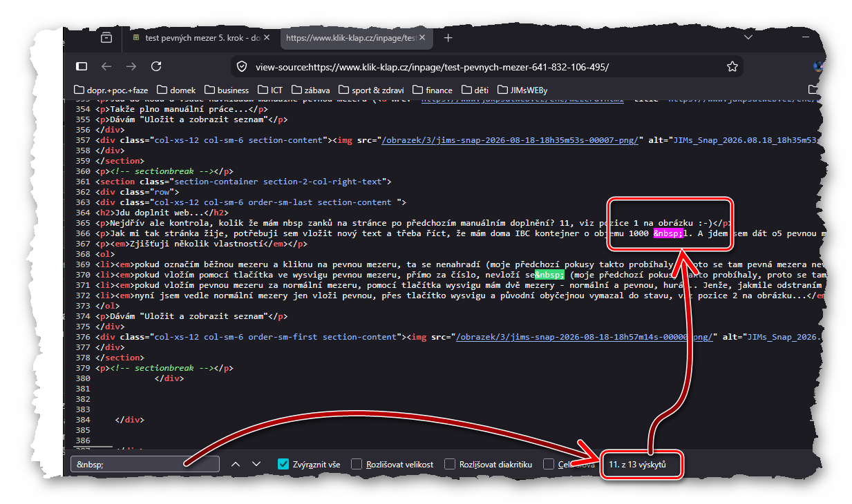Screen dimensions: 852x504
Task: Reload the page source
Action: pos(156,66)
